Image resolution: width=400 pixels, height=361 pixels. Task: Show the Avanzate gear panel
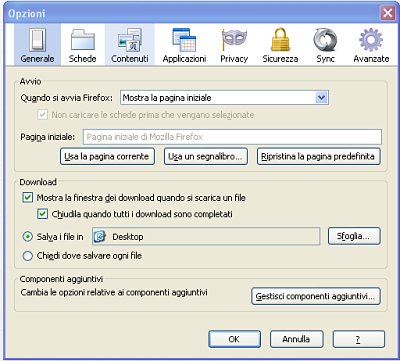pos(371,45)
